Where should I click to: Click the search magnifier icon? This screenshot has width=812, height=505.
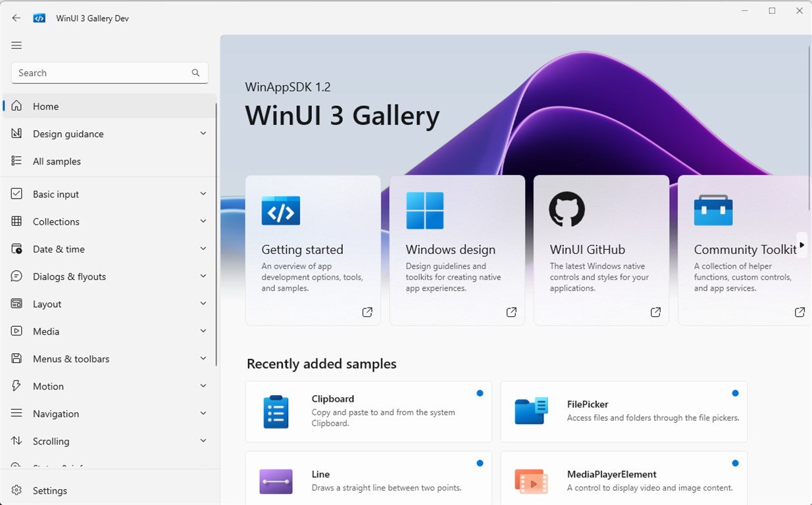195,73
